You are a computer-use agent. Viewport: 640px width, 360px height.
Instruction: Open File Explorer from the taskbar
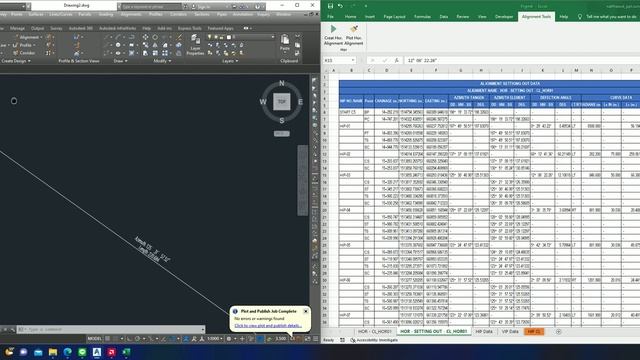(x=53, y=352)
